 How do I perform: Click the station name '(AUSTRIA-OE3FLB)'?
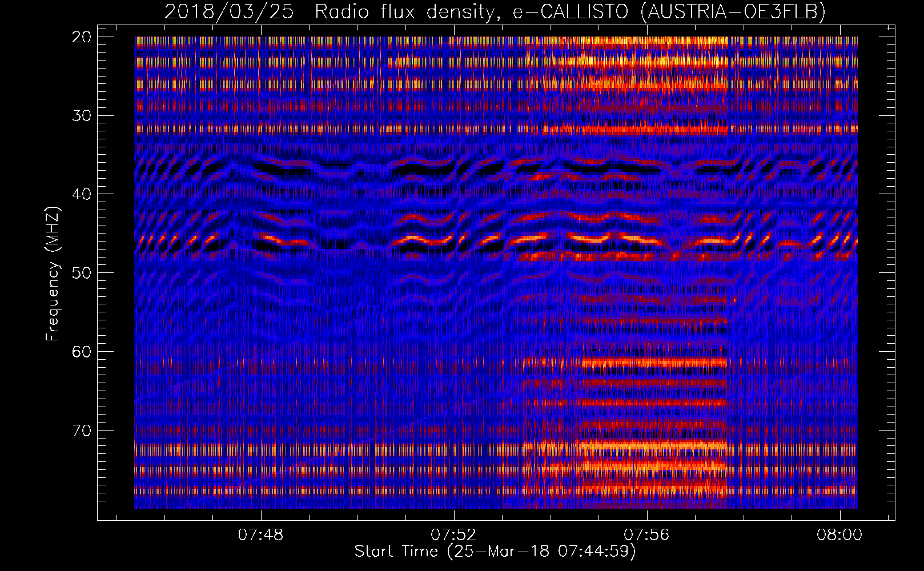click(x=733, y=12)
